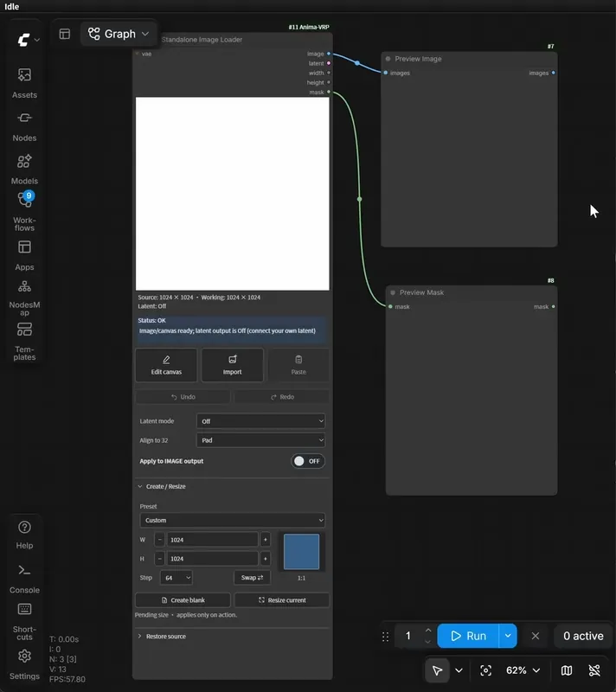This screenshot has height=692, width=616.
Task: Click the Paste button
Action: click(298, 365)
